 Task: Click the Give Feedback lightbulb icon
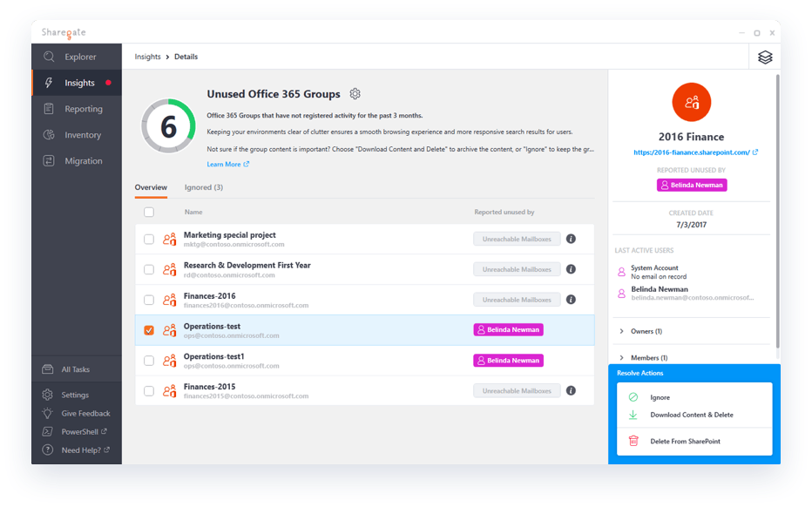pyautogui.click(x=48, y=413)
